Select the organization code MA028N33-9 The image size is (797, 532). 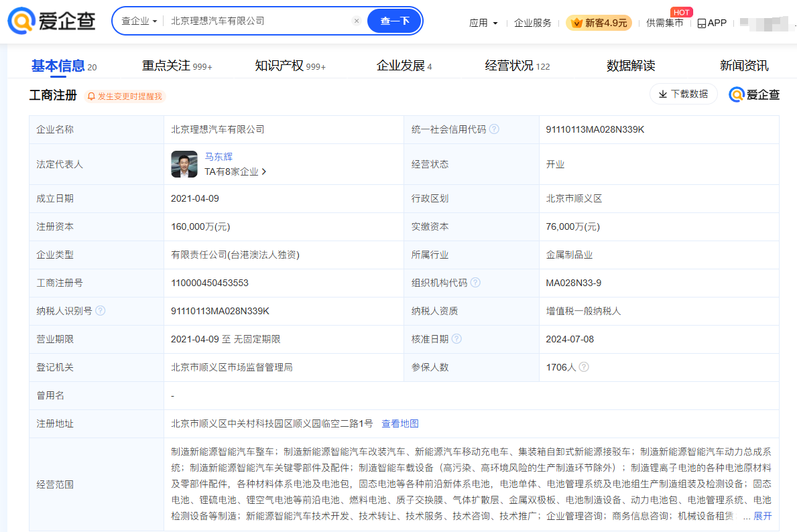pyautogui.click(x=573, y=283)
